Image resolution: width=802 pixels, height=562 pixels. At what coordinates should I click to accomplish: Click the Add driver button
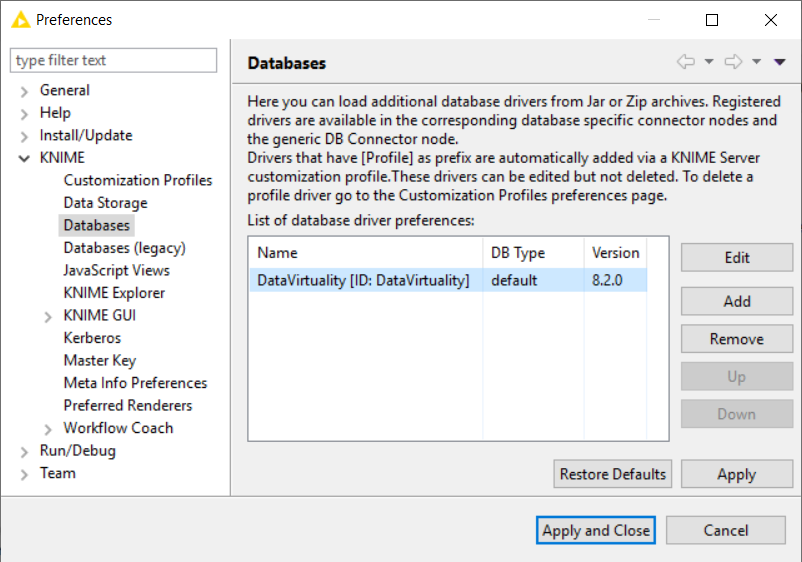737,301
